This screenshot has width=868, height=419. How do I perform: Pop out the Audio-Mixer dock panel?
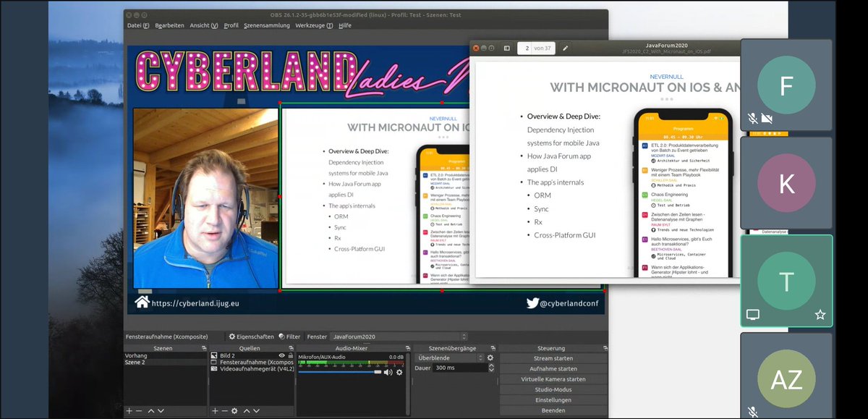click(x=407, y=348)
